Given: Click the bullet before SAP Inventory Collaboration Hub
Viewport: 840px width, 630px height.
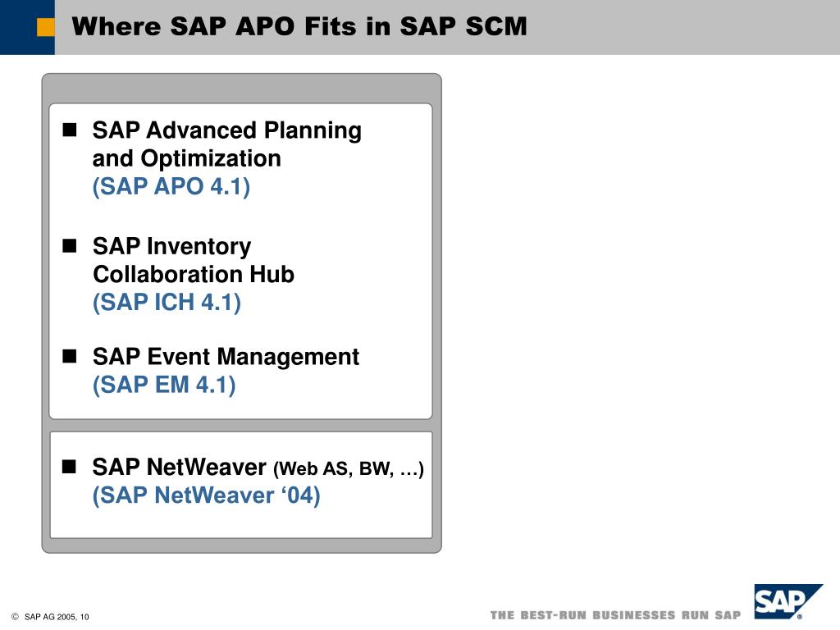Looking at the screenshot, I should (x=70, y=245).
